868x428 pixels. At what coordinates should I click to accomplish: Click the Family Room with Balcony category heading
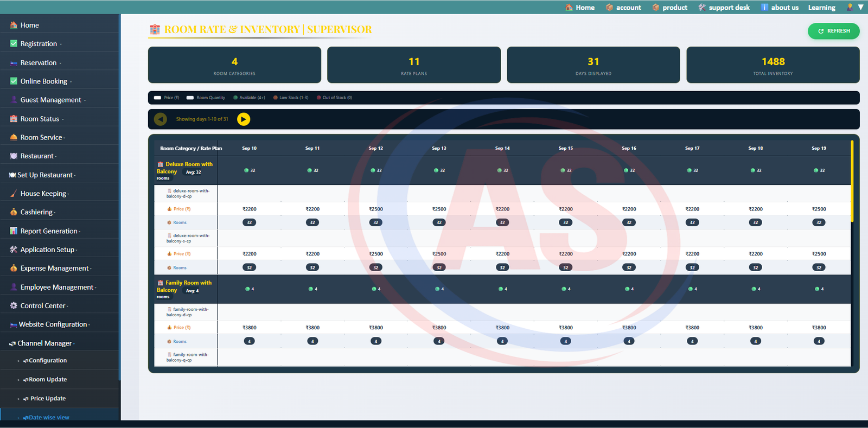[x=184, y=286]
